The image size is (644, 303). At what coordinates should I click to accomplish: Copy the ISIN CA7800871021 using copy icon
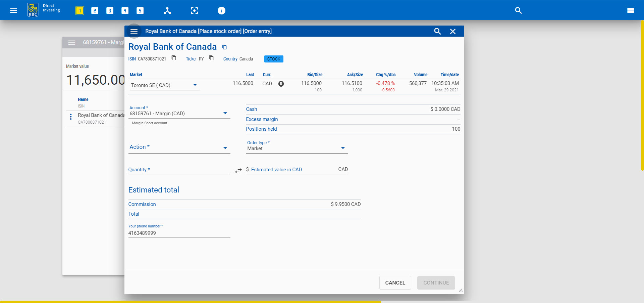coord(174,58)
